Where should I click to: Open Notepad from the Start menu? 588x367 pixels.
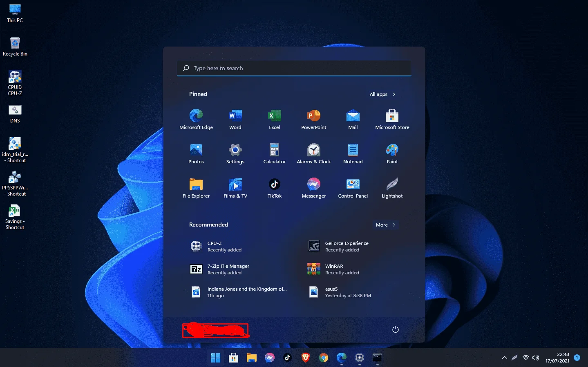(353, 153)
